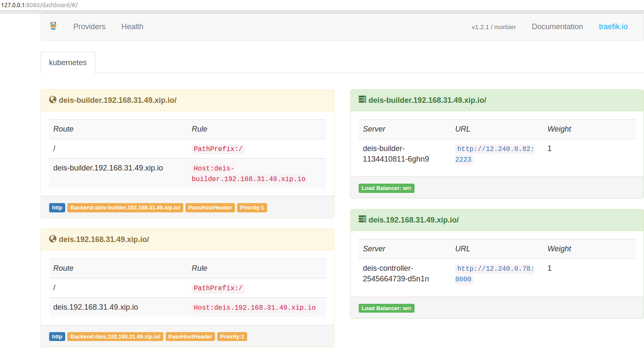Click the browser address bar URL
This screenshot has height=352, width=644.
pos(40,5)
